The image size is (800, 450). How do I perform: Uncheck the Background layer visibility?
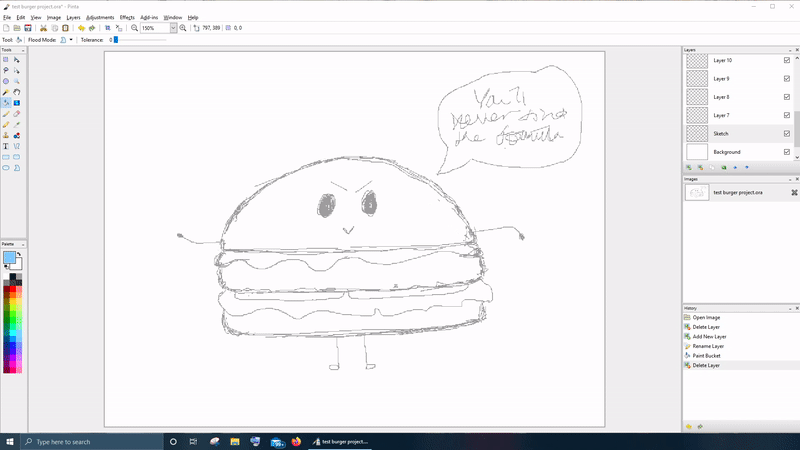[787, 152]
